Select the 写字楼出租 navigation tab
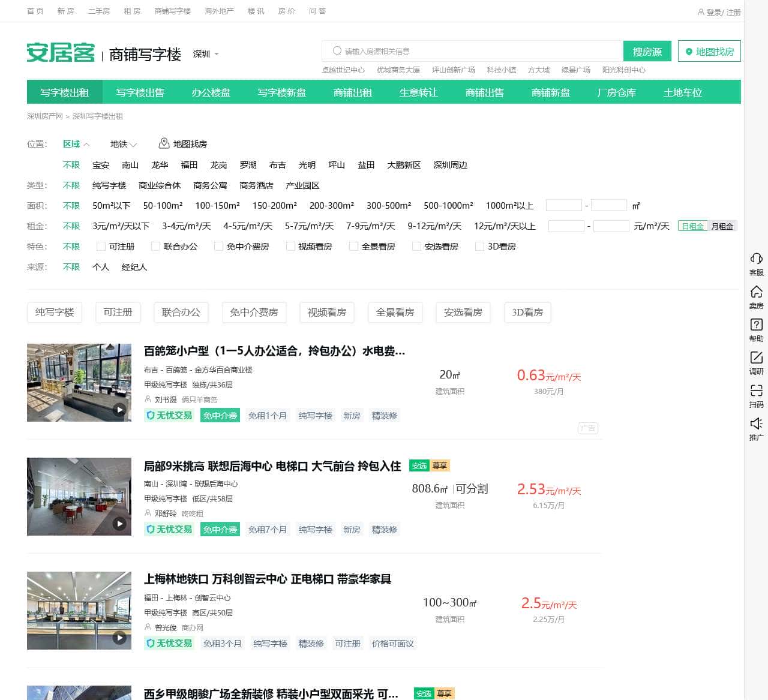 pyautogui.click(x=65, y=92)
